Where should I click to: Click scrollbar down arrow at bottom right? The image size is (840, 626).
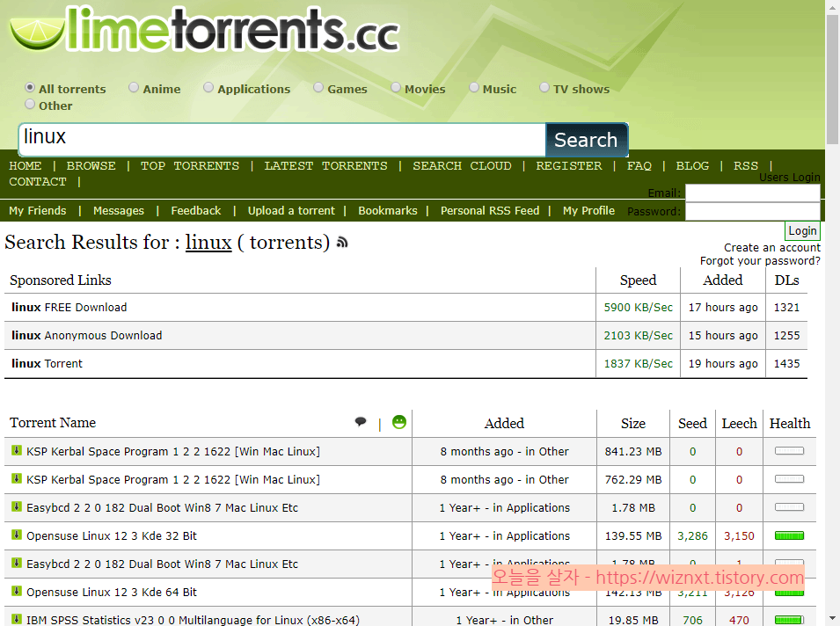pos(832,618)
